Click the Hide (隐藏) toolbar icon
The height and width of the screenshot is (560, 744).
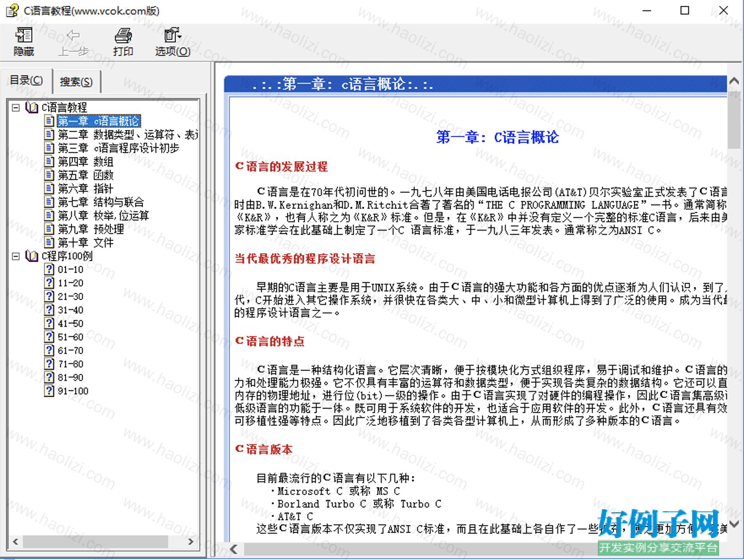pyautogui.click(x=24, y=35)
